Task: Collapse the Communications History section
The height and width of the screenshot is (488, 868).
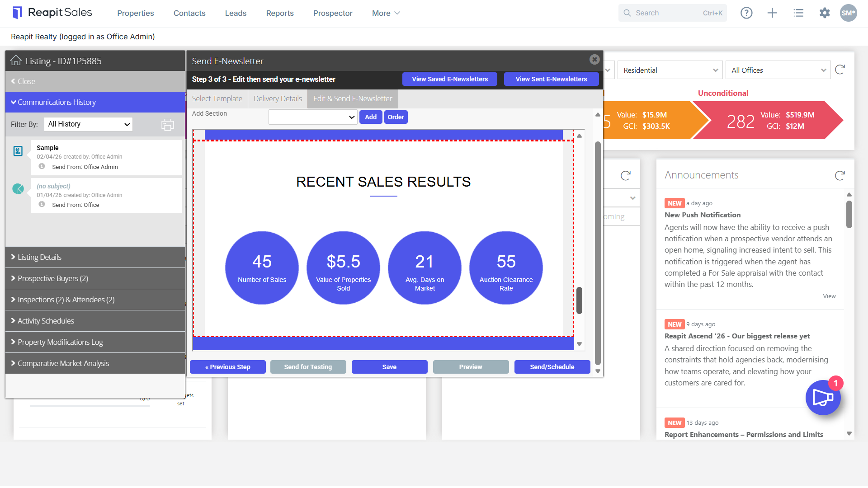Action: (95, 102)
